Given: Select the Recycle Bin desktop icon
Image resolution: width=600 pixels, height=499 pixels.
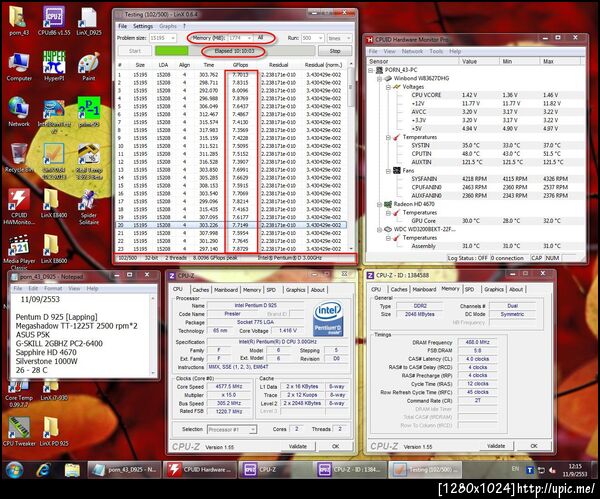Looking at the screenshot, I should (19, 158).
